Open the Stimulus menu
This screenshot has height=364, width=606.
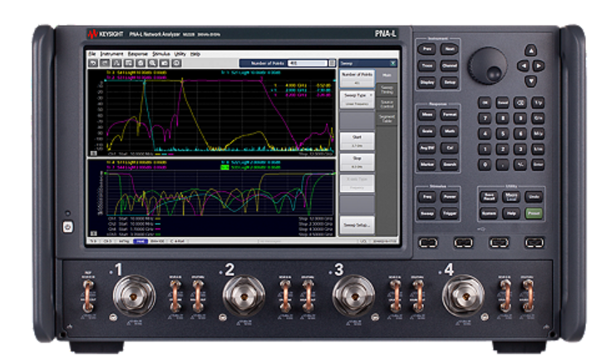click(x=160, y=54)
